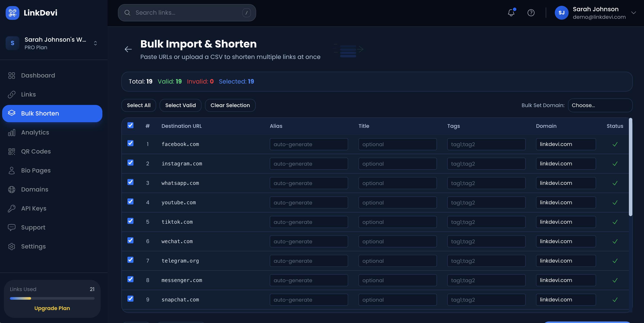
Task: Focus the Tags field for tiktok.com
Action: tap(486, 222)
